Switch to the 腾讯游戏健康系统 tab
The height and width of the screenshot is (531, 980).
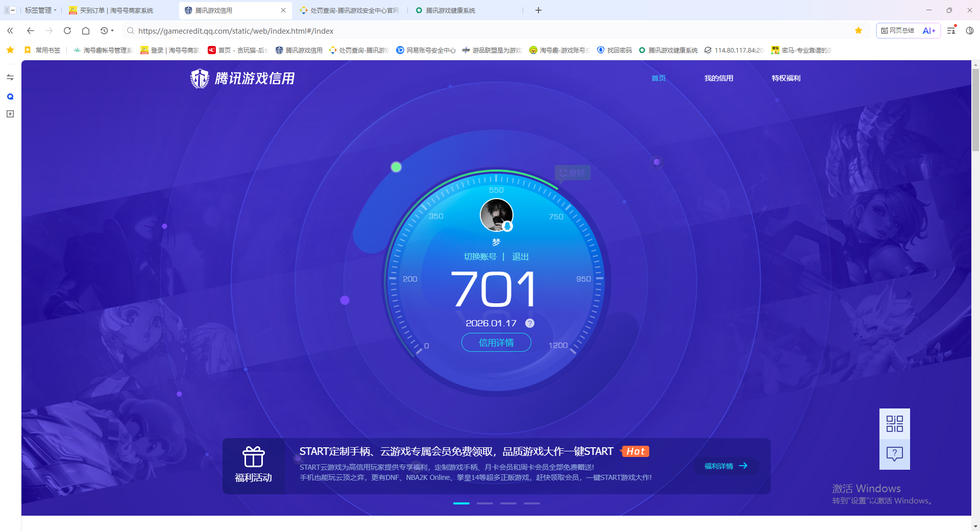click(450, 10)
